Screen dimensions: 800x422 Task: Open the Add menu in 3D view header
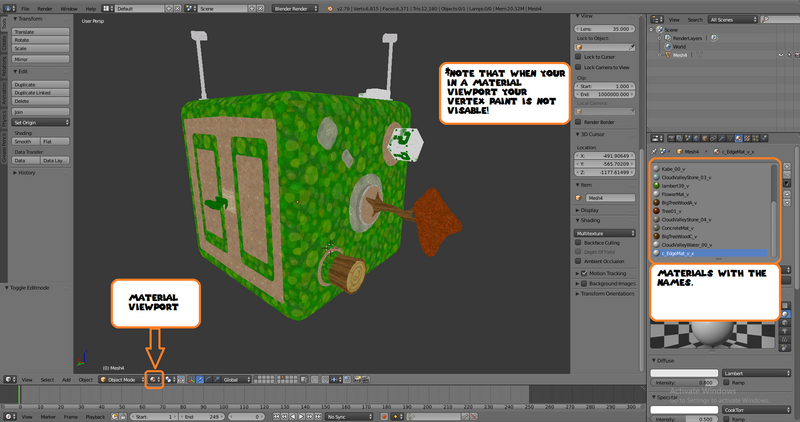coord(66,380)
